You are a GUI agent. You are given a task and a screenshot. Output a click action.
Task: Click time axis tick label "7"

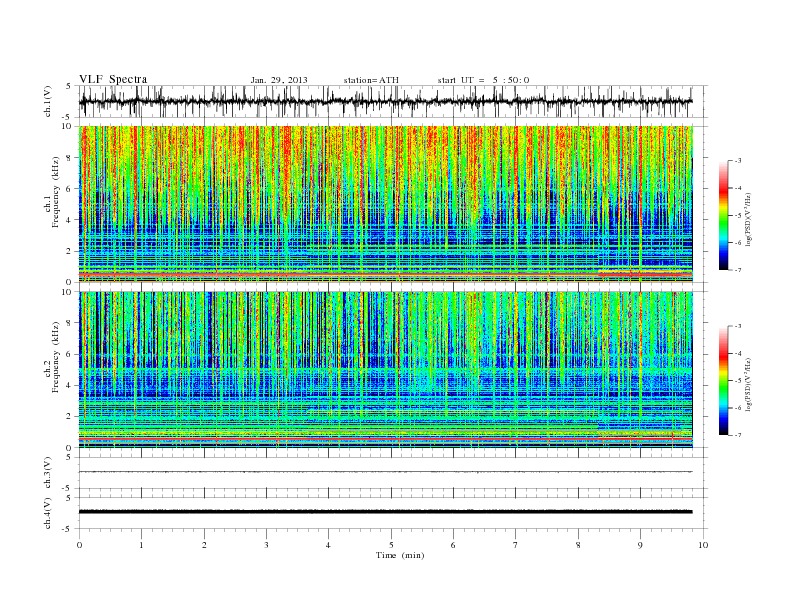[516, 545]
